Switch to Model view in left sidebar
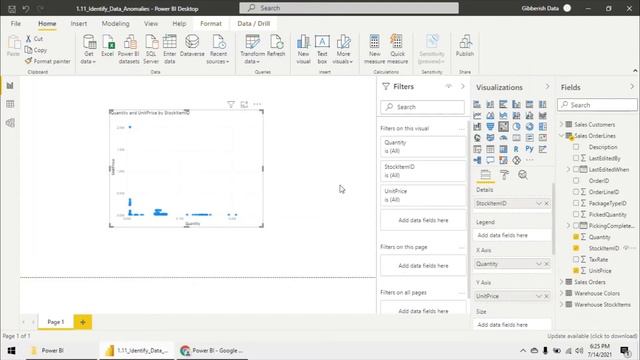The width and height of the screenshot is (640, 360). pyautogui.click(x=10, y=123)
